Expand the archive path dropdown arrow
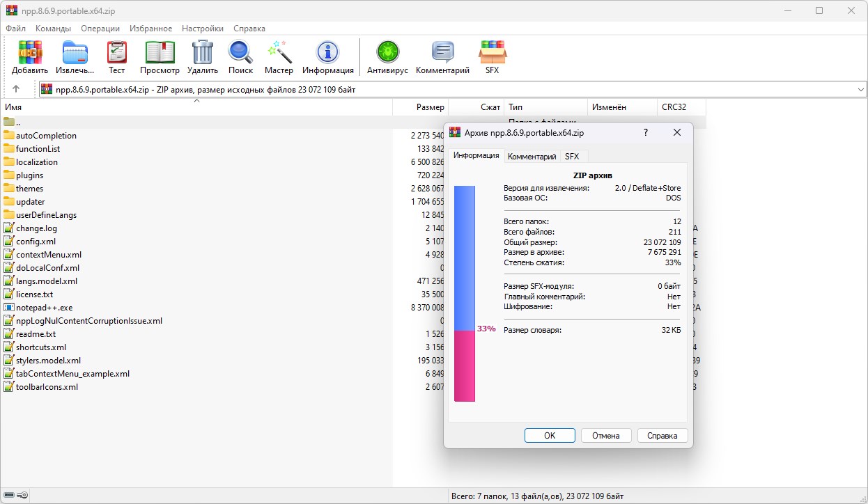 click(x=860, y=90)
